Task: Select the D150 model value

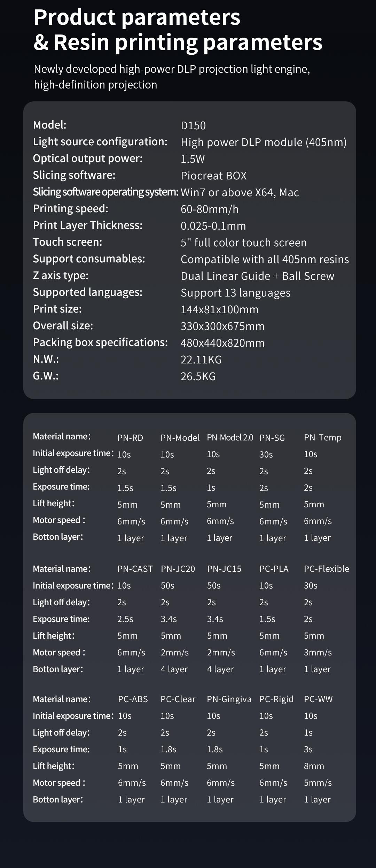Action: pos(193,125)
